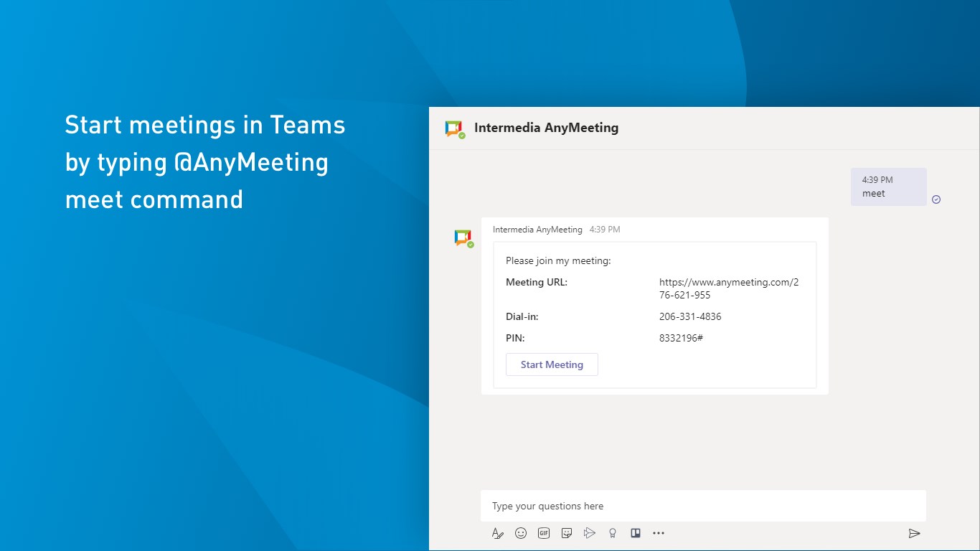Click the bot message sender name
This screenshot has width=980, height=551.
click(537, 230)
